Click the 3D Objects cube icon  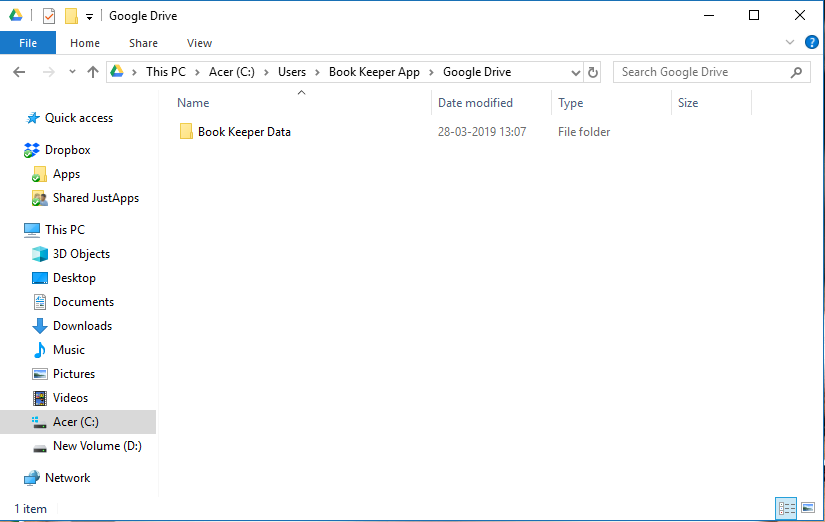tap(40, 254)
